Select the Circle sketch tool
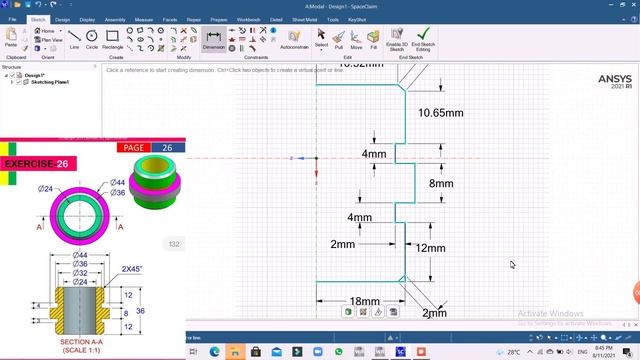This screenshot has width=640, height=360. click(x=91, y=40)
